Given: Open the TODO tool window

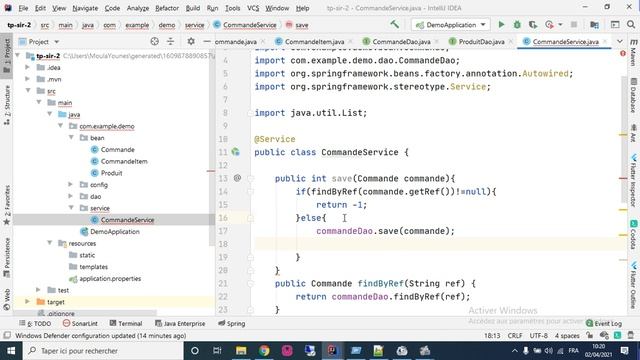Looking at the screenshot, I should coord(35,323).
